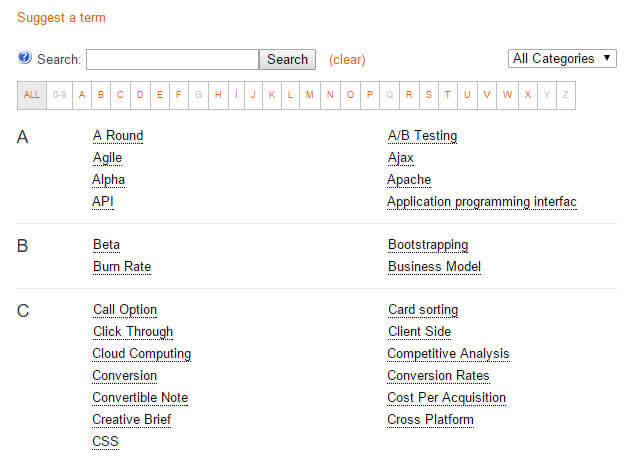Screen dimensions: 632x460
Task: Jump to letter M in alphabet bar
Action: [310, 95]
